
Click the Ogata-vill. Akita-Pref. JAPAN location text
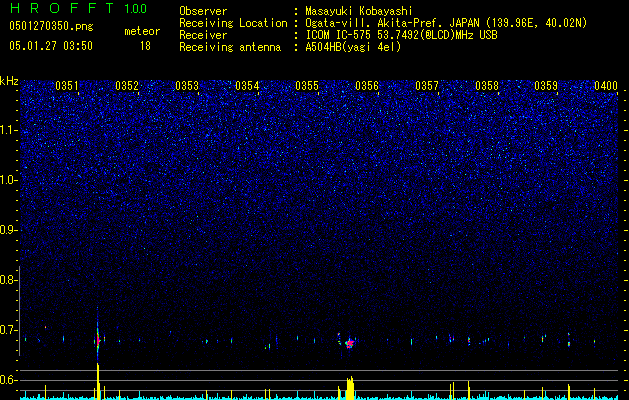[x=445, y=23]
